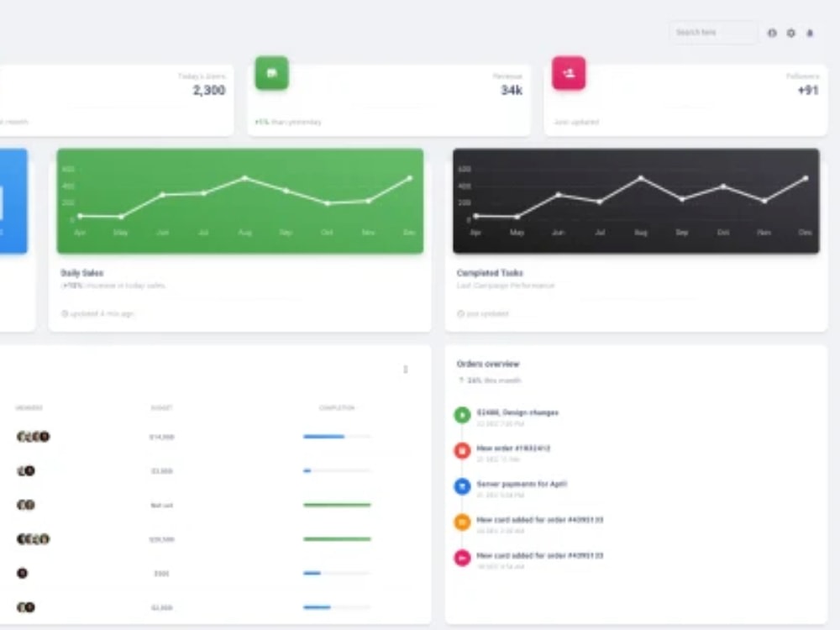Click the $2,000 row completion progress bar
The width and height of the screenshot is (840, 630).
point(337,607)
